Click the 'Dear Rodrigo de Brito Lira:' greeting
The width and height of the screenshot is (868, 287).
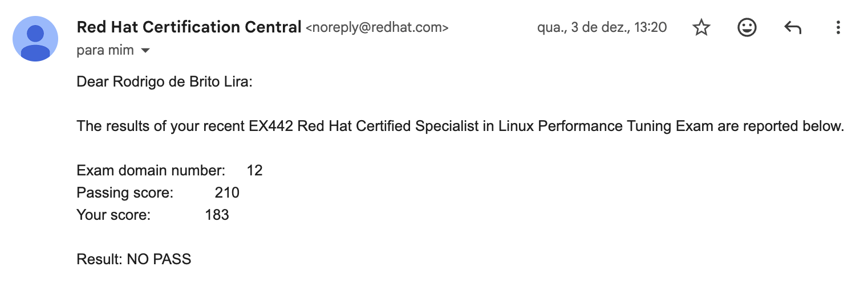coord(164,83)
